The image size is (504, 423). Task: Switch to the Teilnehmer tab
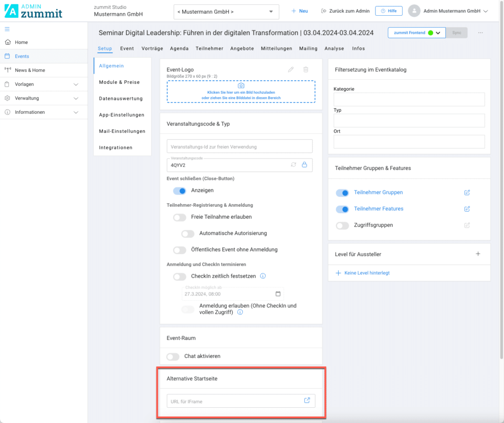(x=209, y=49)
